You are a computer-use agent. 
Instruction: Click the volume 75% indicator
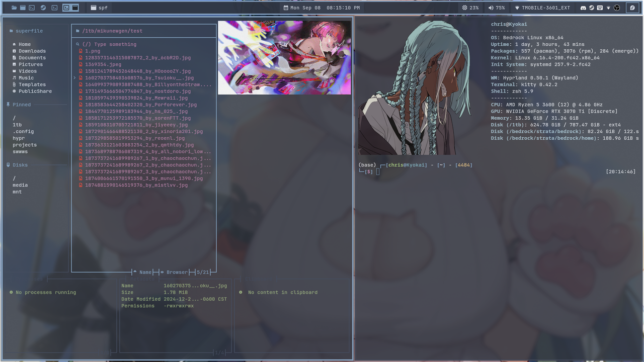[x=497, y=8]
